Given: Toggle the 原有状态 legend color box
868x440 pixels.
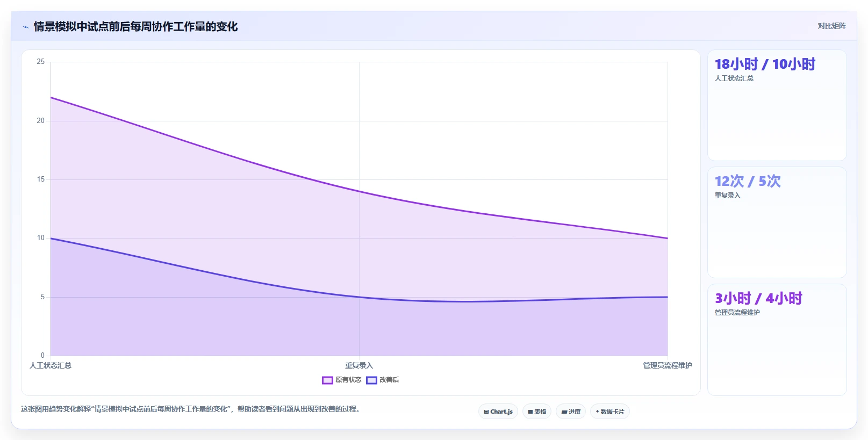Looking at the screenshot, I should tap(327, 380).
